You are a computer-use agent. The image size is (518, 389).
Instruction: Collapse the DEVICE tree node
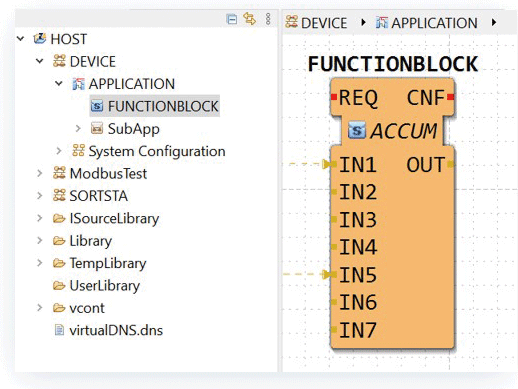[x=40, y=61]
